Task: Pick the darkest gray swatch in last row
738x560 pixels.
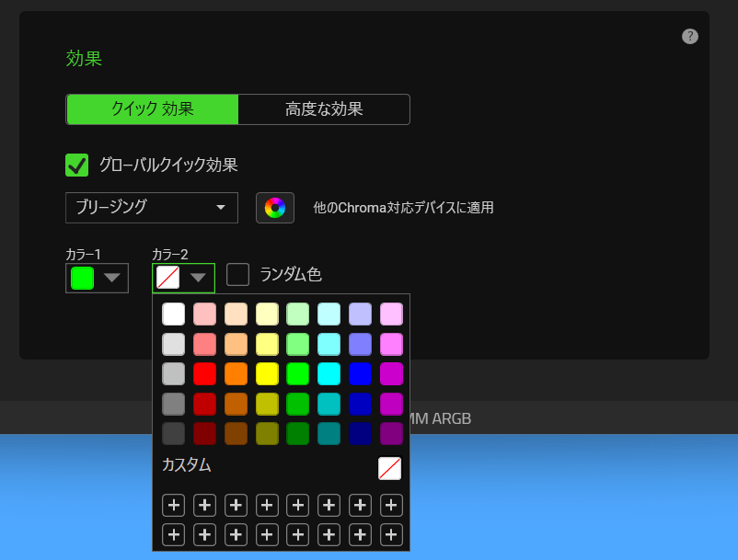Action: point(173,433)
